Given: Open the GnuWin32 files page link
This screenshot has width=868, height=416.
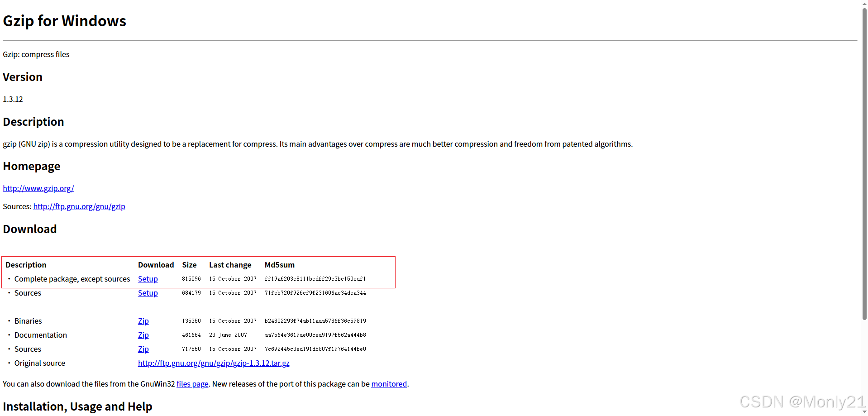Looking at the screenshot, I should [x=192, y=384].
